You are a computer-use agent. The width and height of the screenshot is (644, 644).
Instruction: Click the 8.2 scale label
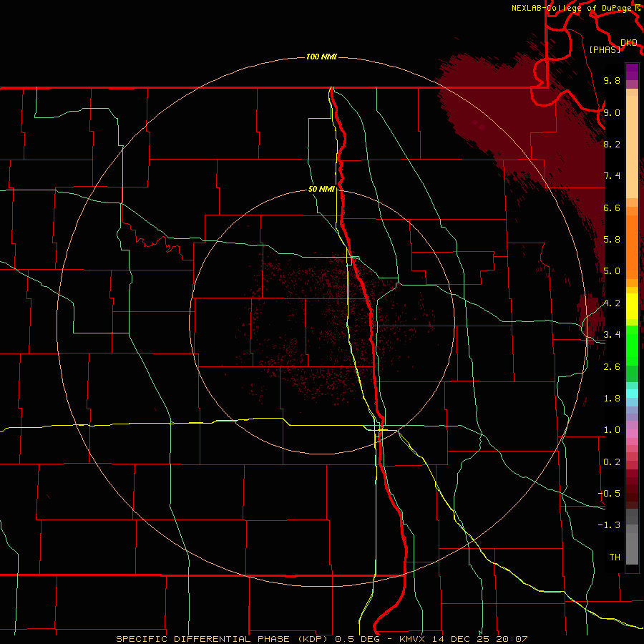click(612, 144)
